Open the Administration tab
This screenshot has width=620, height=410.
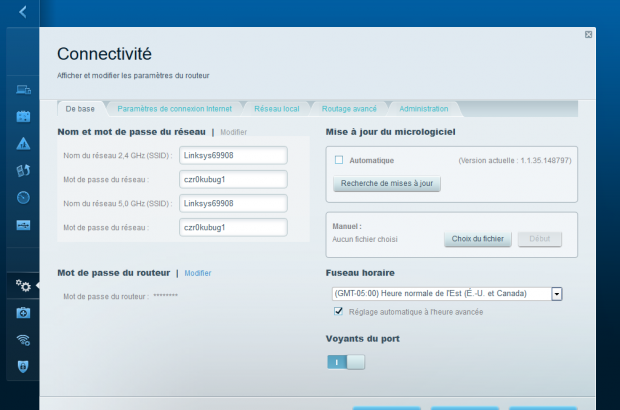pyautogui.click(x=423, y=108)
